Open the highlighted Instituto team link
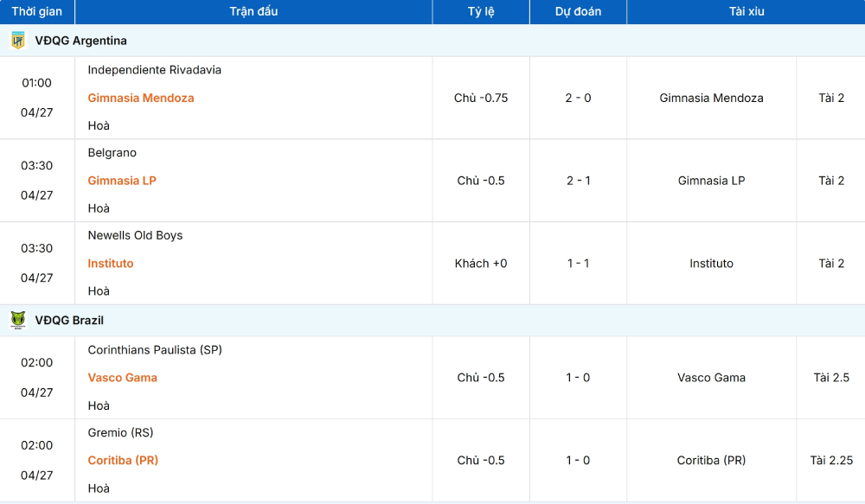865x504 pixels. (111, 263)
